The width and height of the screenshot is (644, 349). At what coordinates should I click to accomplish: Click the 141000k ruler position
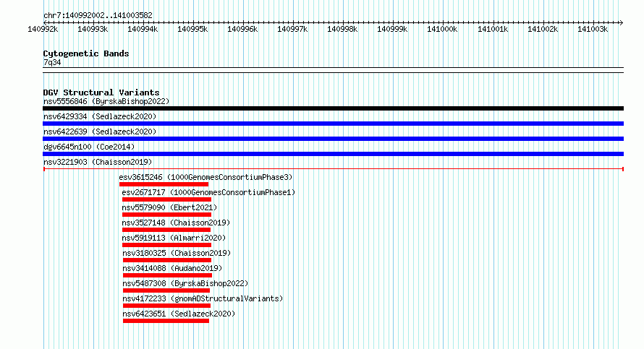(x=442, y=29)
